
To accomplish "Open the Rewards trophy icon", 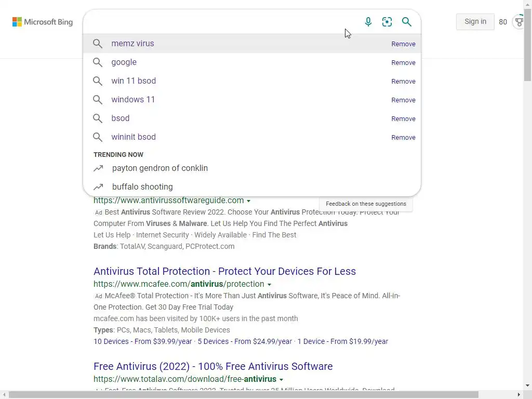I will pyautogui.click(x=519, y=22).
